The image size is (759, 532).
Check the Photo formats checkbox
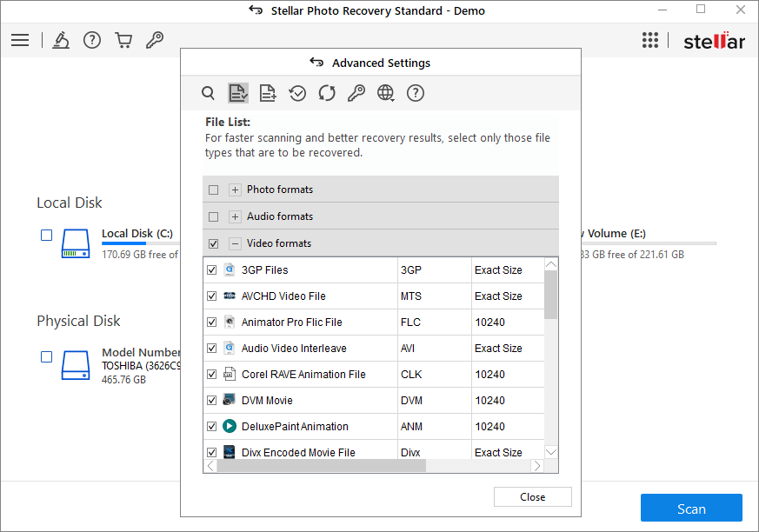[214, 190]
